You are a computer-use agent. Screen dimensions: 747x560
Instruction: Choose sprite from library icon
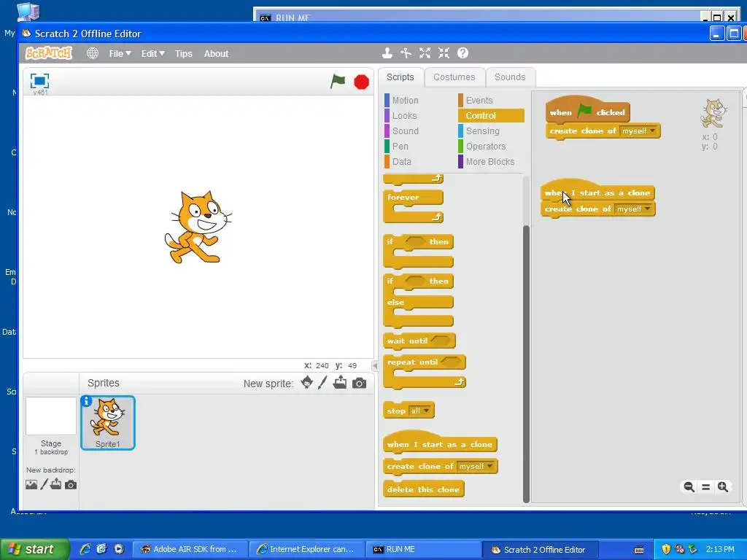point(307,382)
